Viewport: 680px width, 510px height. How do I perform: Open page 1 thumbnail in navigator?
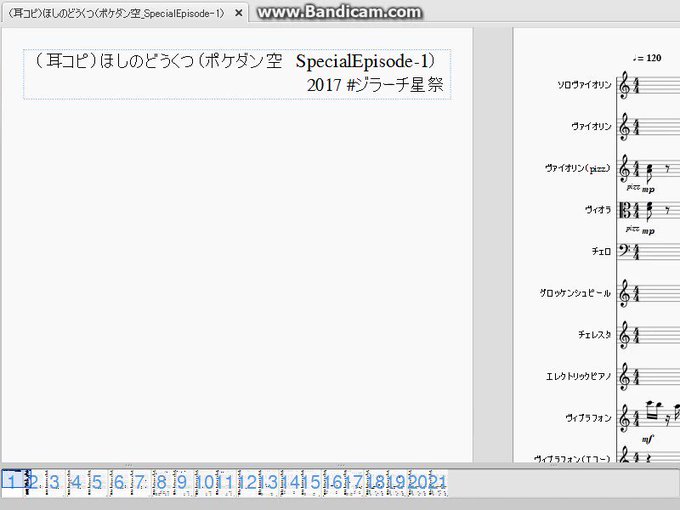[x=12, y=483]
